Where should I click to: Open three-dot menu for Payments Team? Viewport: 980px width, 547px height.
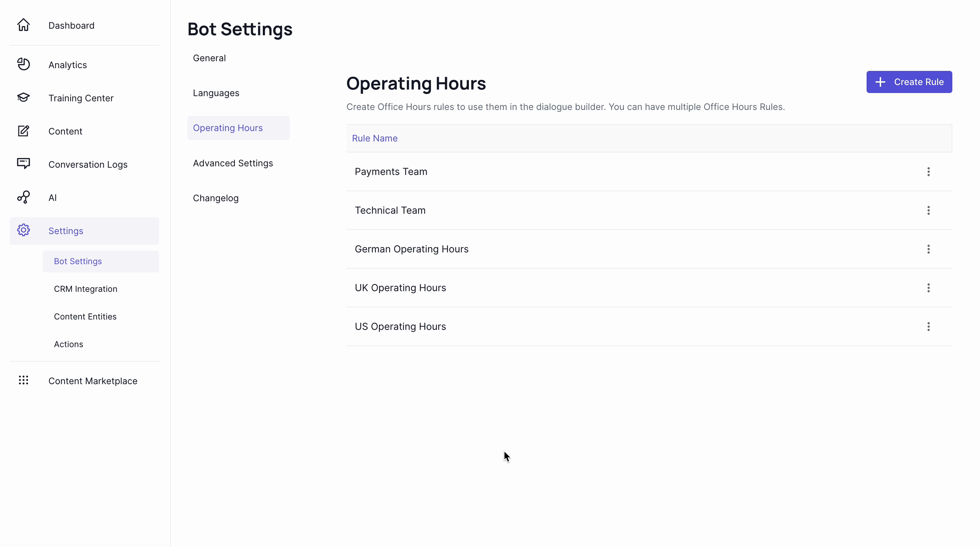coord(929,171)
